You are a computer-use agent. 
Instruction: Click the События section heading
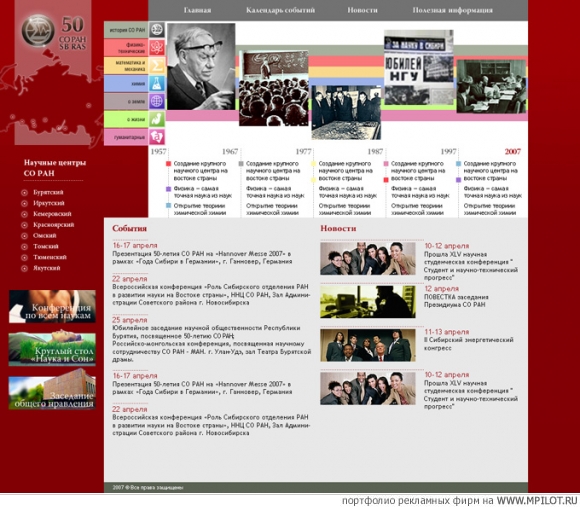pos(129,228)
